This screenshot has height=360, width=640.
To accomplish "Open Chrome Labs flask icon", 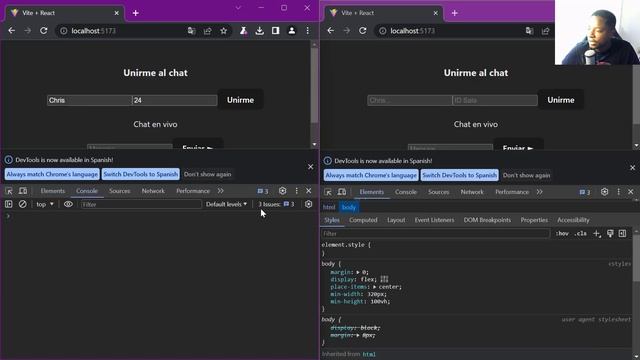I will coord(244,31).
